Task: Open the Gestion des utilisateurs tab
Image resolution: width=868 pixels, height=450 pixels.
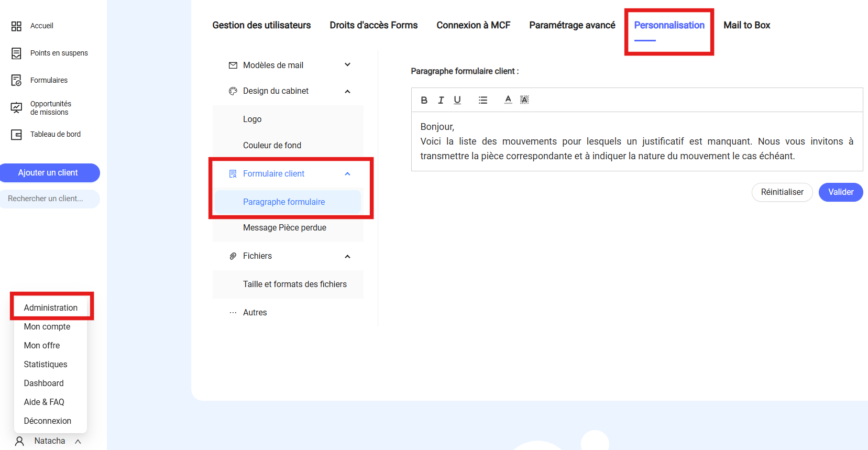Action: pos(261,25)
